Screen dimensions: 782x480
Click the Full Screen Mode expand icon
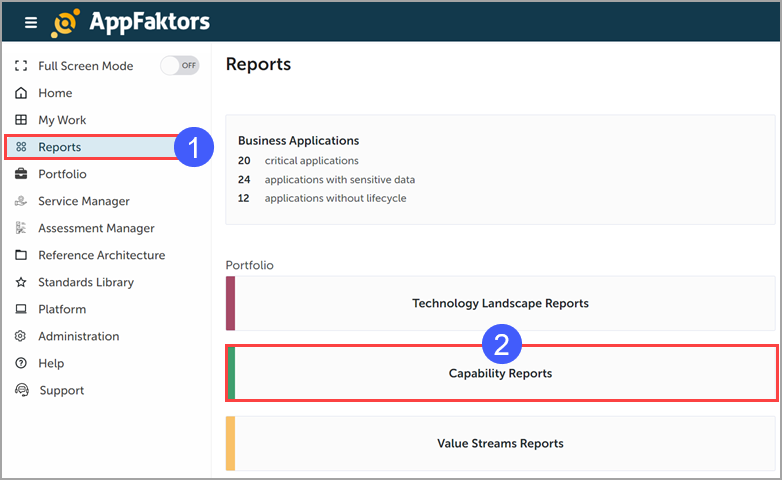pyautogui.click(x=21, y=66)
